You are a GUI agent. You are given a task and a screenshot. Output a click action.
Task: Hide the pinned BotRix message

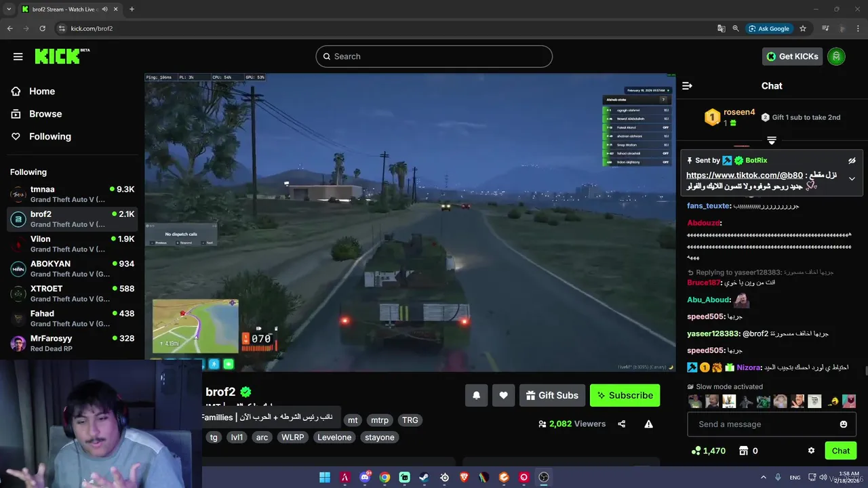tap(852, 161)
